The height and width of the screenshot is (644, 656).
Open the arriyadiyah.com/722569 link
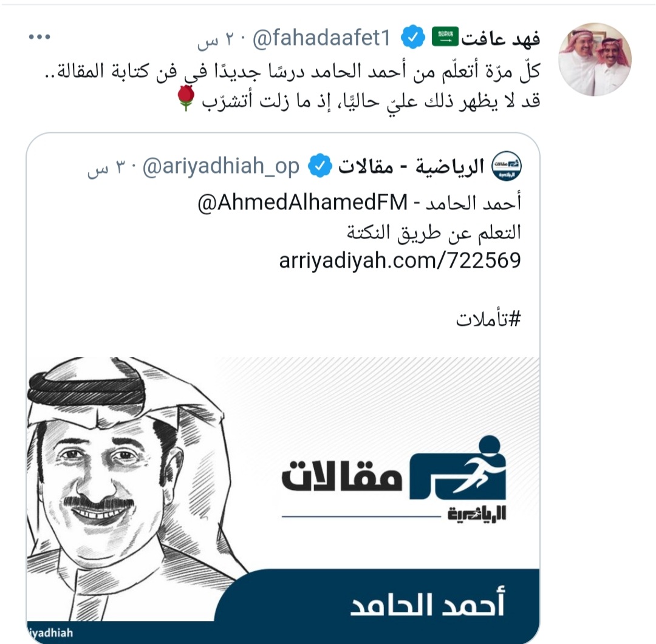click(400, 260)
